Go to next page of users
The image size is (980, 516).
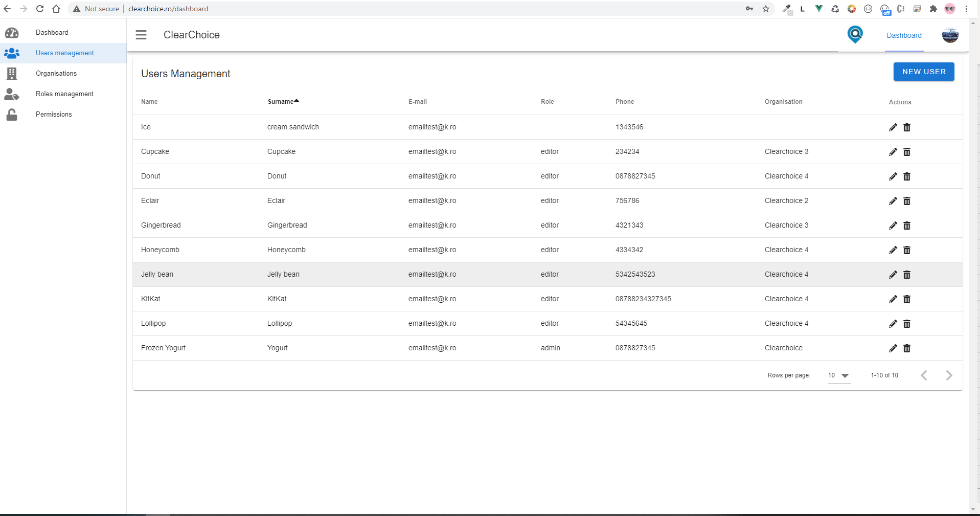click(x=949, y=375)
